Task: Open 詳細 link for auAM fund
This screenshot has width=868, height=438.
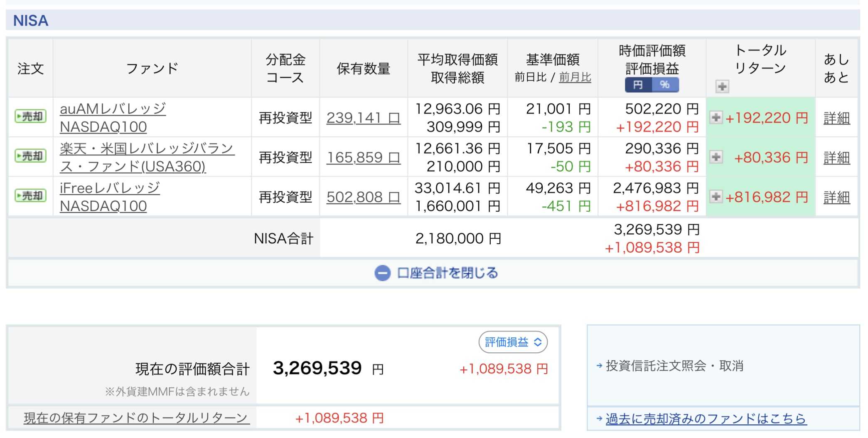Action: (836, 118)
